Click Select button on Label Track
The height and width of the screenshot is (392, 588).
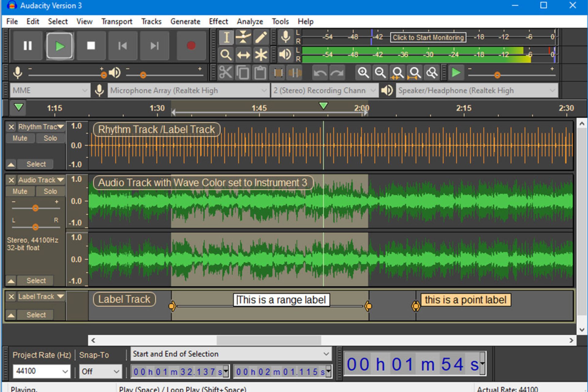(36, 315)
